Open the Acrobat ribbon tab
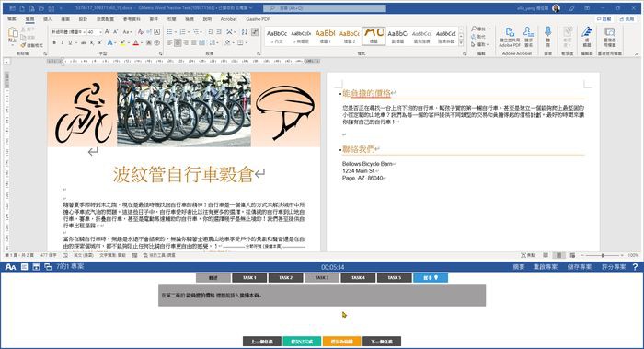This screenshot has width=644, height=349. [228, 19]
